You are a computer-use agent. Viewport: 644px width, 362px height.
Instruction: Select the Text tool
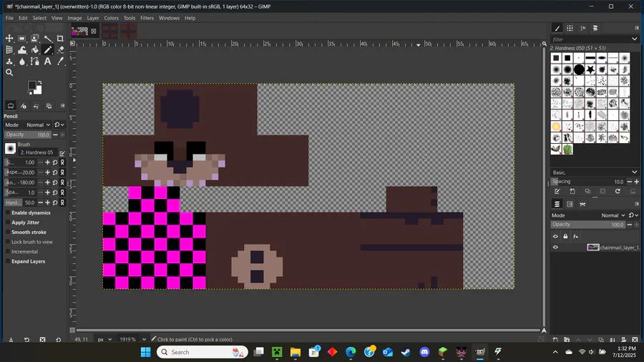click(48, 62)
